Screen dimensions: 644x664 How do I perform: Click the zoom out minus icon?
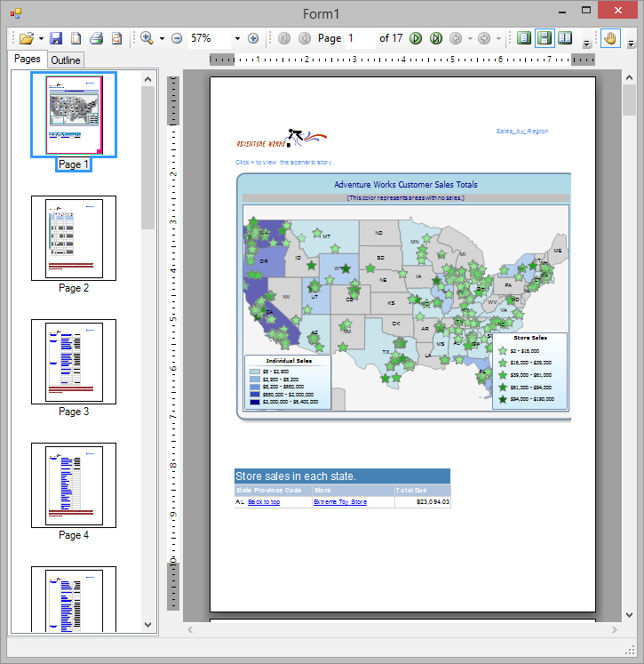pos(177,38)
